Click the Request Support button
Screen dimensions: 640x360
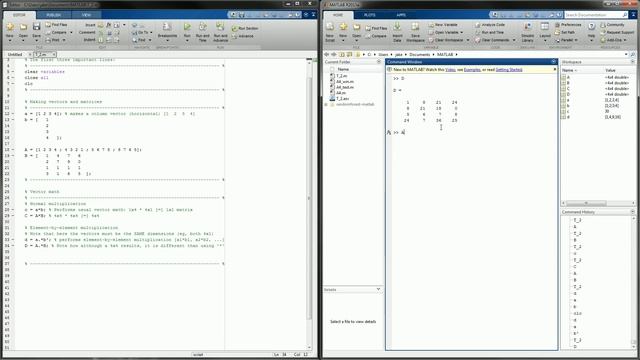click(617, 32)
